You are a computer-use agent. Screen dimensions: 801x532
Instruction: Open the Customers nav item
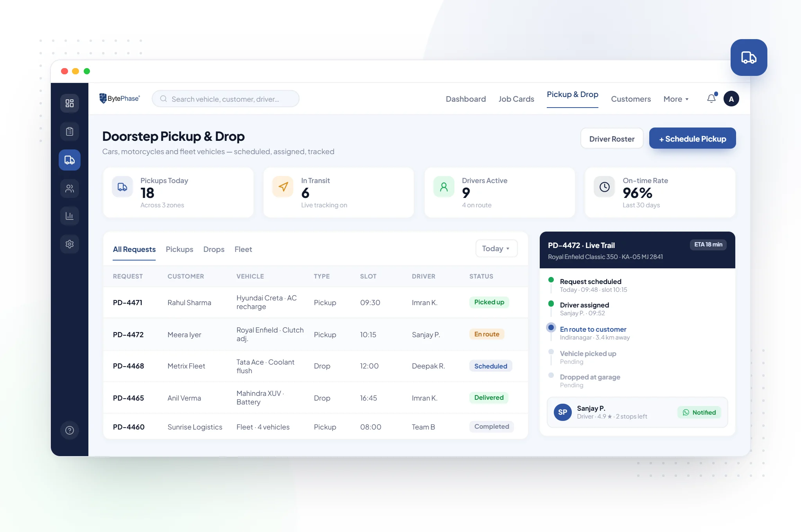click(631, 99)
